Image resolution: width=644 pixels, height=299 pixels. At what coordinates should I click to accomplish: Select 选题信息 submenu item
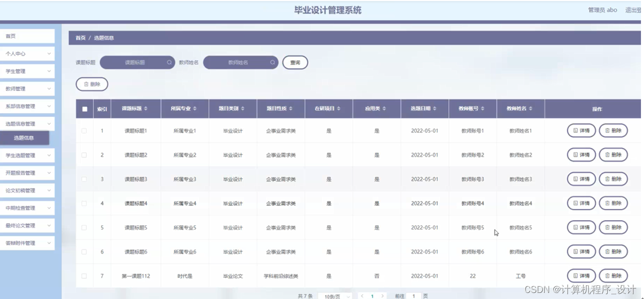(x=24, y=138)
